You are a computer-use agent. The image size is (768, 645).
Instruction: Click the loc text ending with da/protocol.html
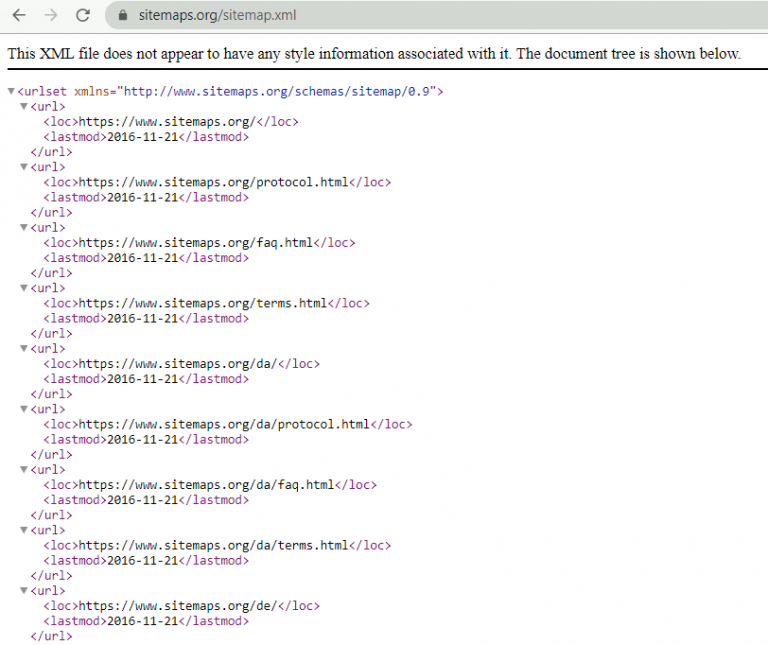pos(224,424)
